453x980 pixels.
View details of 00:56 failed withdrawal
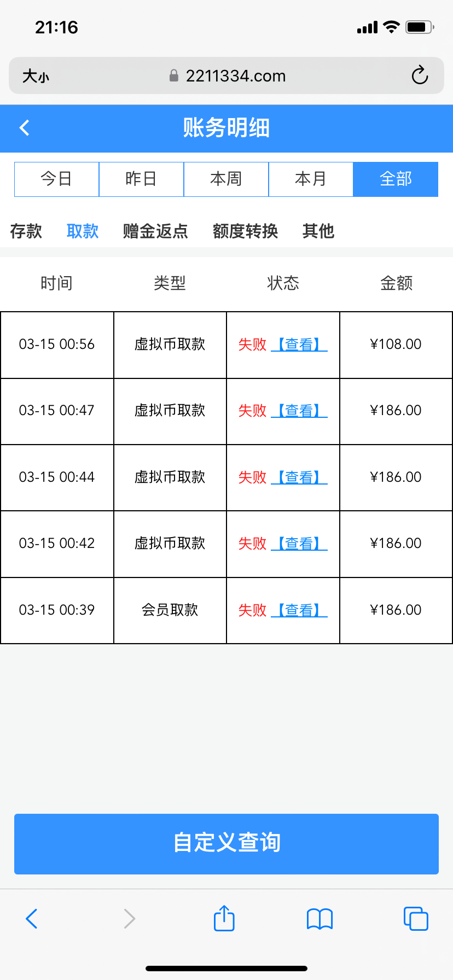point(299,345)
